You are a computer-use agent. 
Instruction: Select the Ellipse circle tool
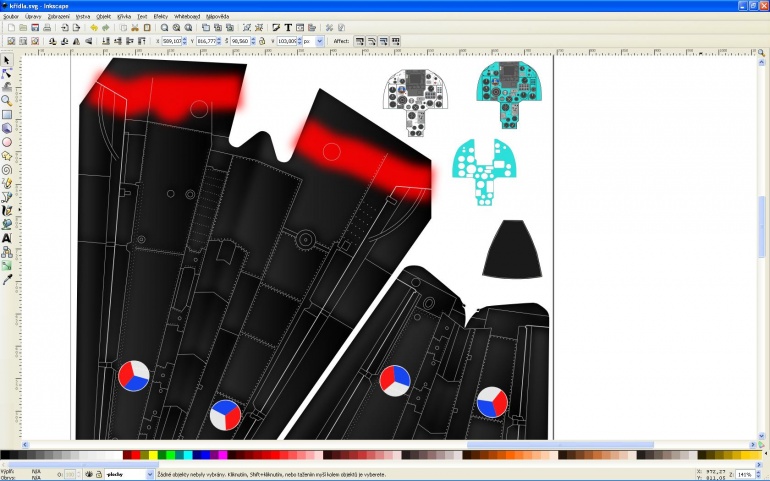[7, 142]
